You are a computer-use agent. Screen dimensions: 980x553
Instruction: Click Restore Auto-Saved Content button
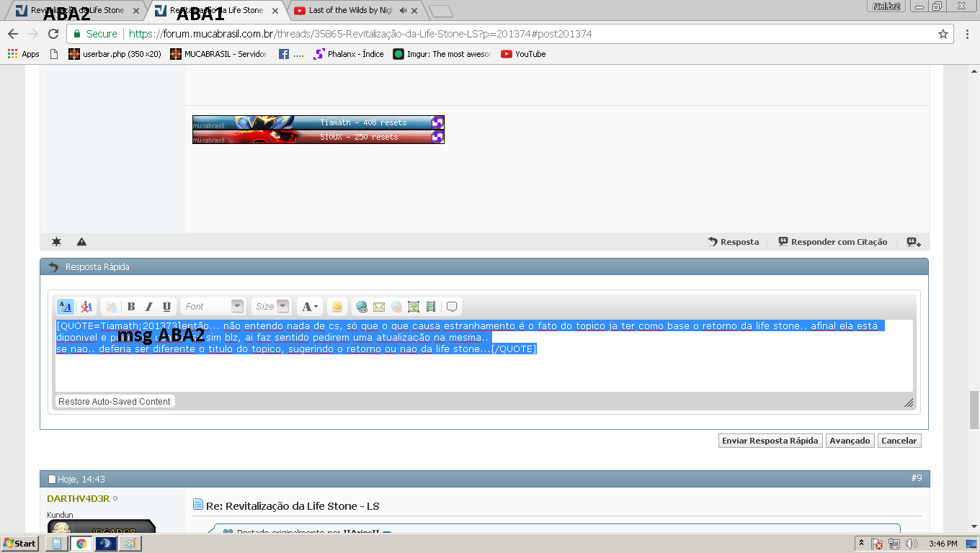(115, 402)
